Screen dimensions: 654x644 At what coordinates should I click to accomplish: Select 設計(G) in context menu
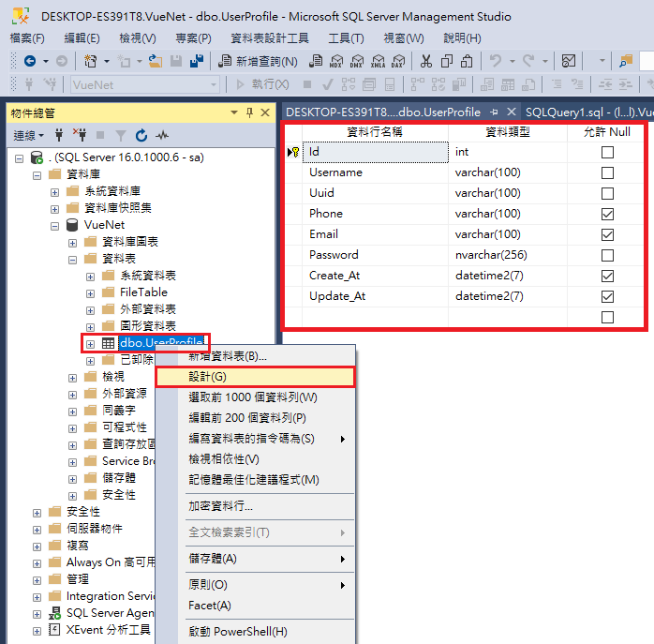pyautogui.click(x=255, y=377)
